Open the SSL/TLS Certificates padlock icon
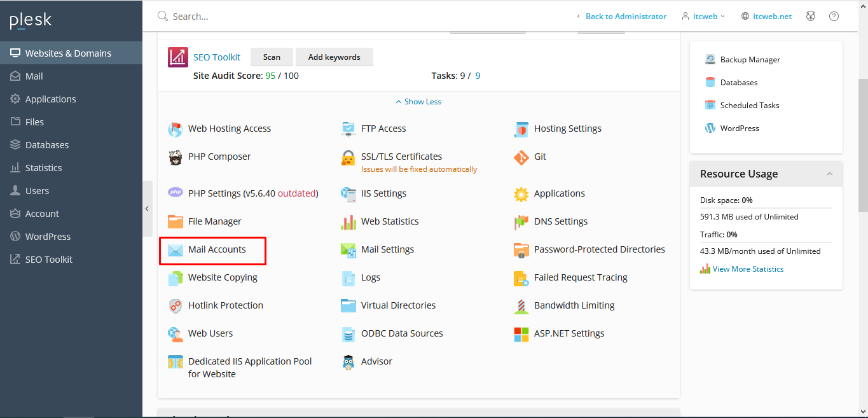Viewport: 868px width, 418px height. (x=348, y=158)
